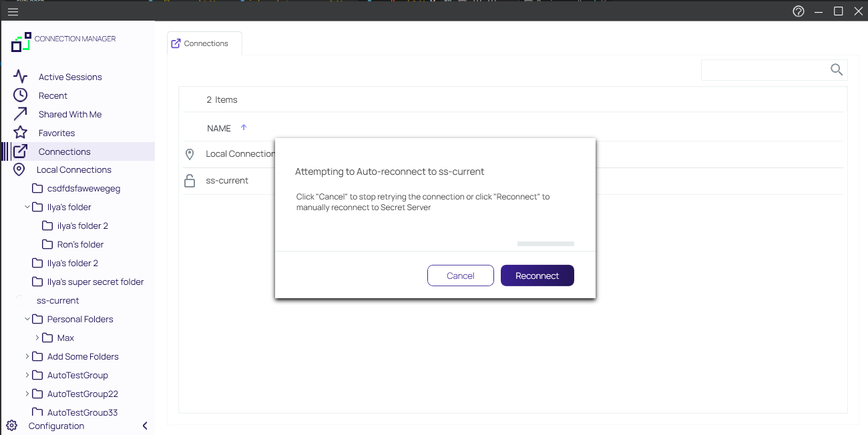Open help using the question mark icon
This screenshot has width=868, height=435.
798,11
